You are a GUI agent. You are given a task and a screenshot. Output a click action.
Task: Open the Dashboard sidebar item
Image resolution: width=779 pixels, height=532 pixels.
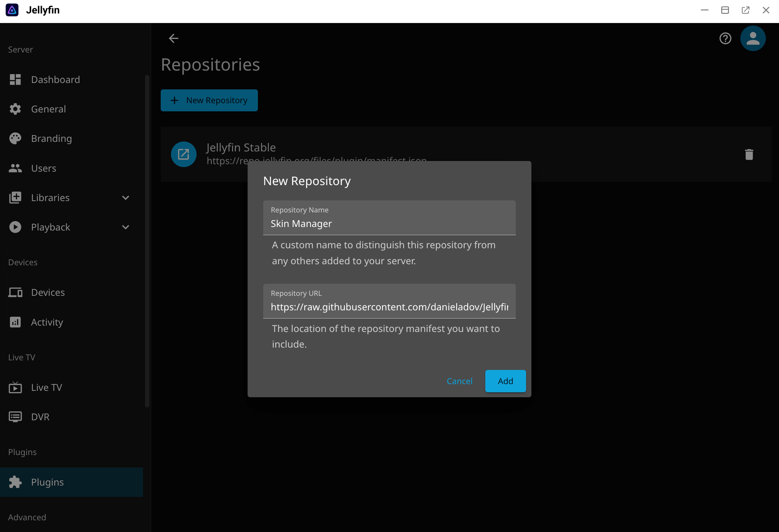pyautogui.click(x=71, y=79)
